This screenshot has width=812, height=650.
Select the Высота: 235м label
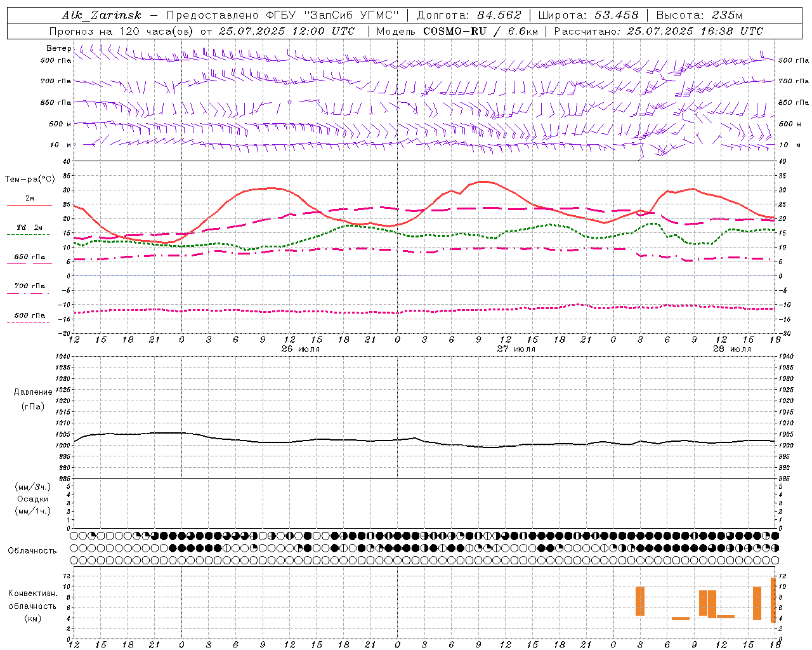698,15
